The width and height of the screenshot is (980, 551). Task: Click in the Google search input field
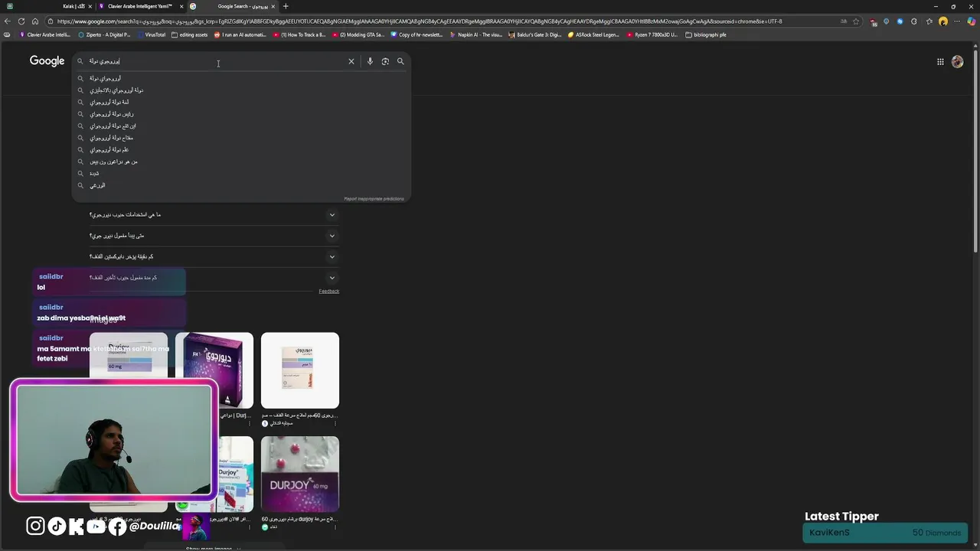tap(217, 61)
